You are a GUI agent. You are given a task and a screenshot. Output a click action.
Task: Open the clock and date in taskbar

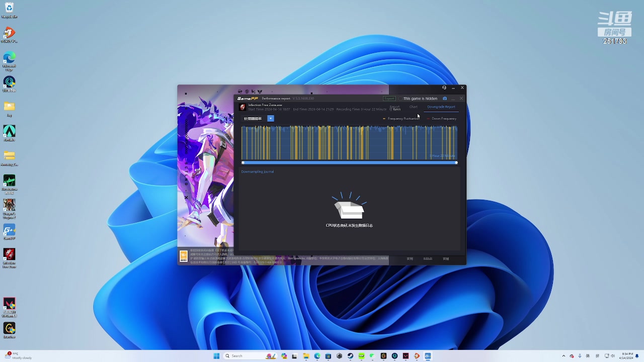[x=627, y=356]
